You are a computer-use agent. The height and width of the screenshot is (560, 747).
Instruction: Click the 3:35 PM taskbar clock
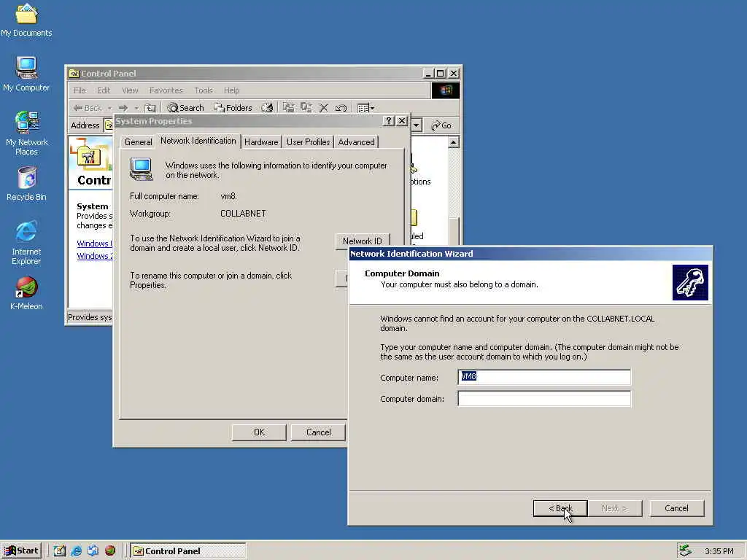point(719,551)
